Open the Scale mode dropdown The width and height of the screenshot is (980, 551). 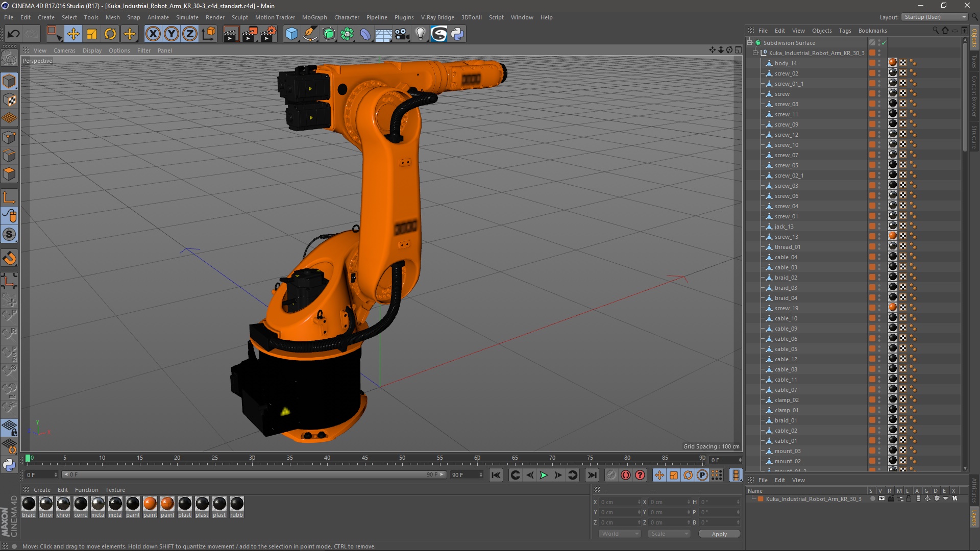tap(669, 534)
